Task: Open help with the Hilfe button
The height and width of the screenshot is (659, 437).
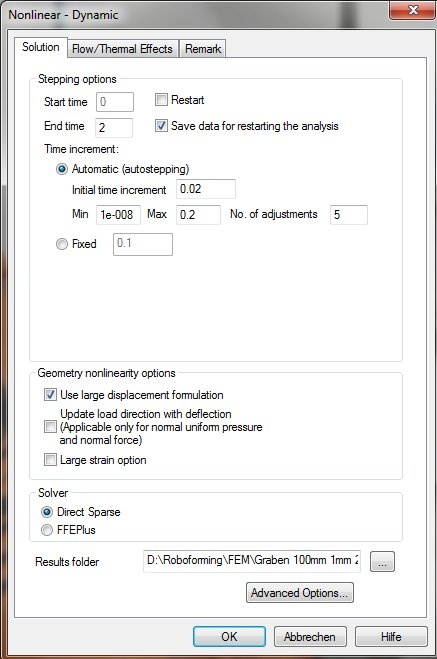Action: pos(391,636)
